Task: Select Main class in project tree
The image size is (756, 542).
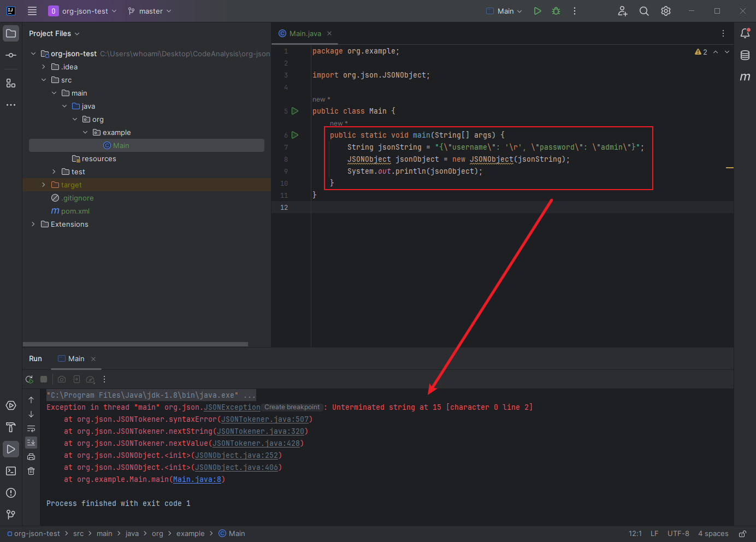Action: tap(146, 145)
